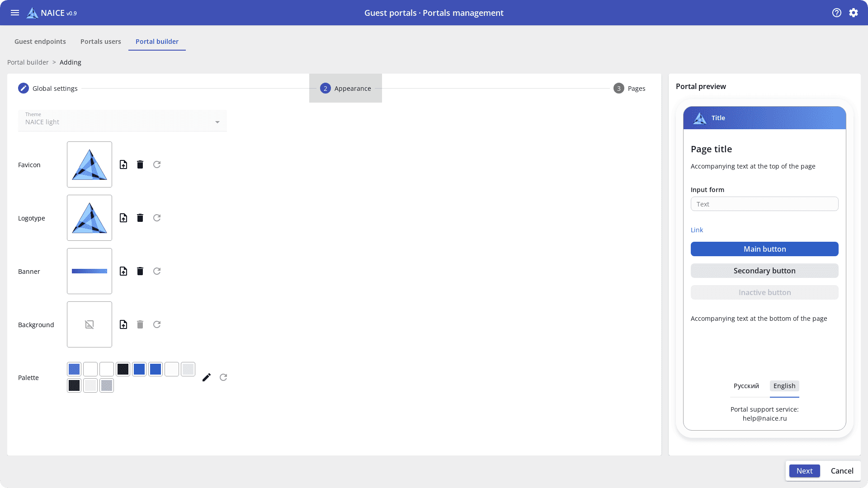The image size is (868, 488).
Task: Edit the Palette with pencil icon
Action: (207, 377)
